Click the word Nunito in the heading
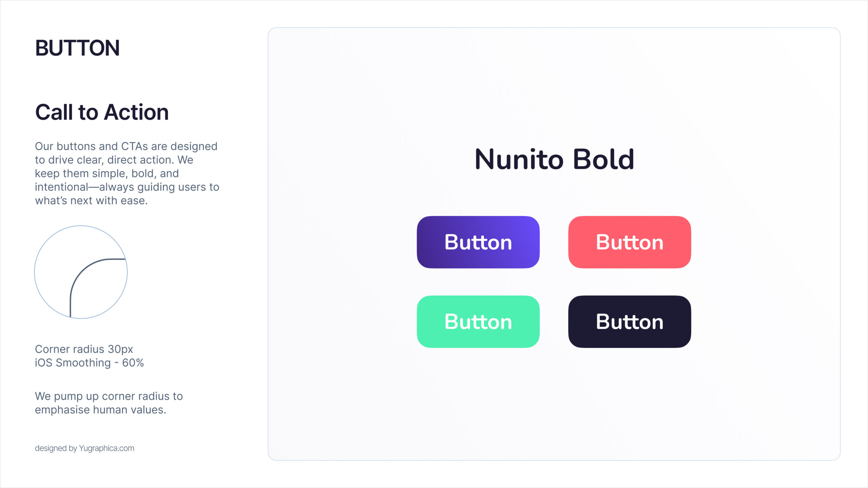 [519, 159]
